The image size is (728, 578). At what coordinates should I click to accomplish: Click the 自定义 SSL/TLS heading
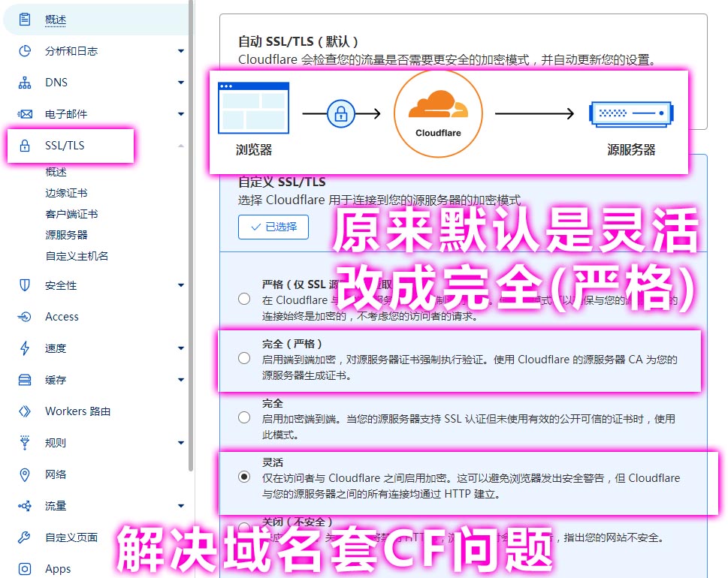pyautogui.click(x=282, y=182)
